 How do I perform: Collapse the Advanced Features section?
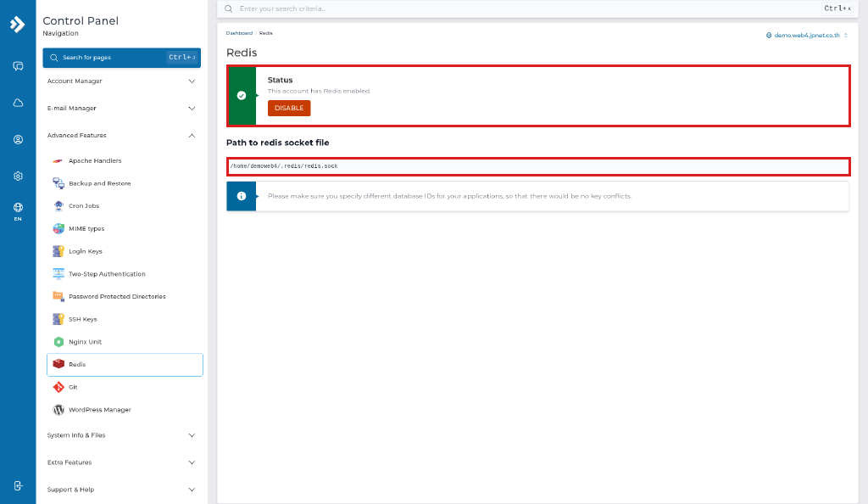(121, 136)
